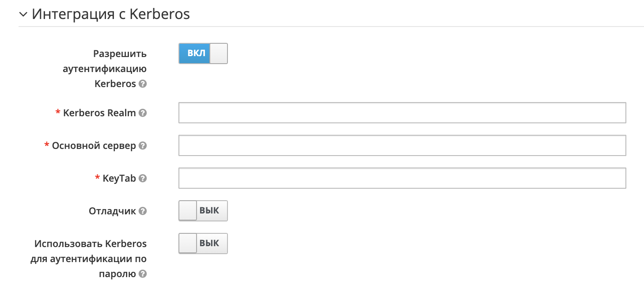Open help for Разрешить аутентификацию Kerberos
Screen dimensions: 644x297
point(142,84)
